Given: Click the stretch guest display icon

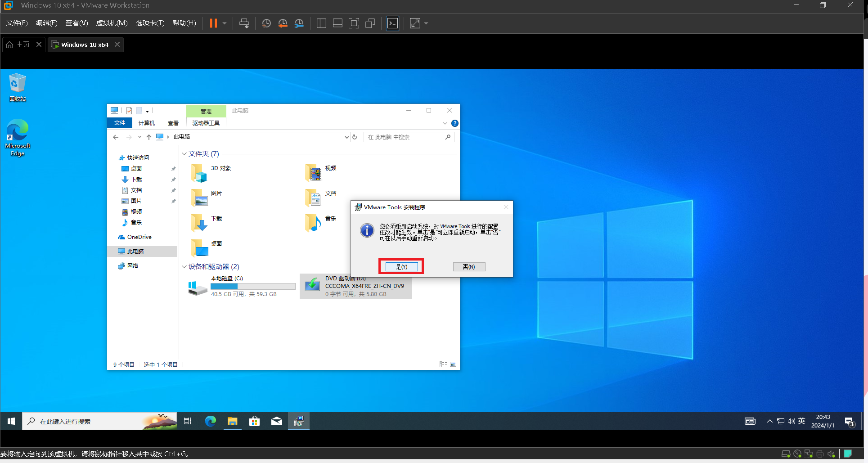Looking at the screenshot, I should tap(415, 23).
